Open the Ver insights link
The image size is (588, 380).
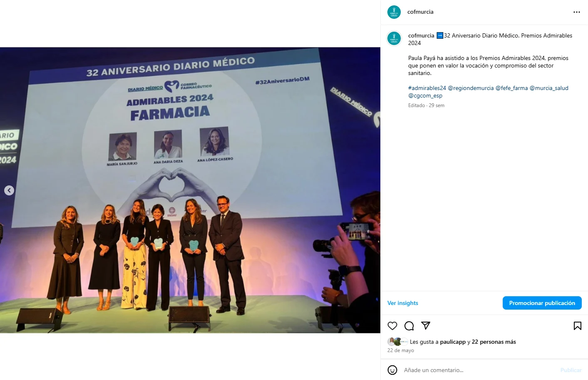403,303
